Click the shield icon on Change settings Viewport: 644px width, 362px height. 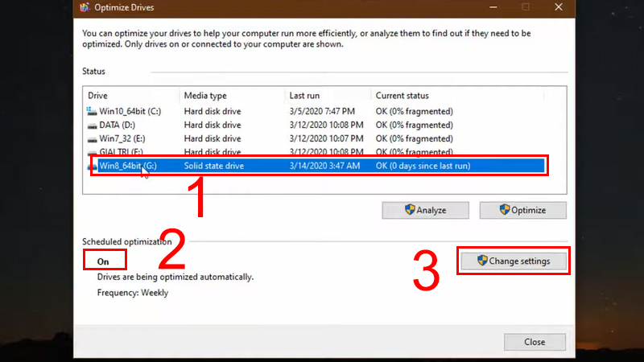coord(482,261)
